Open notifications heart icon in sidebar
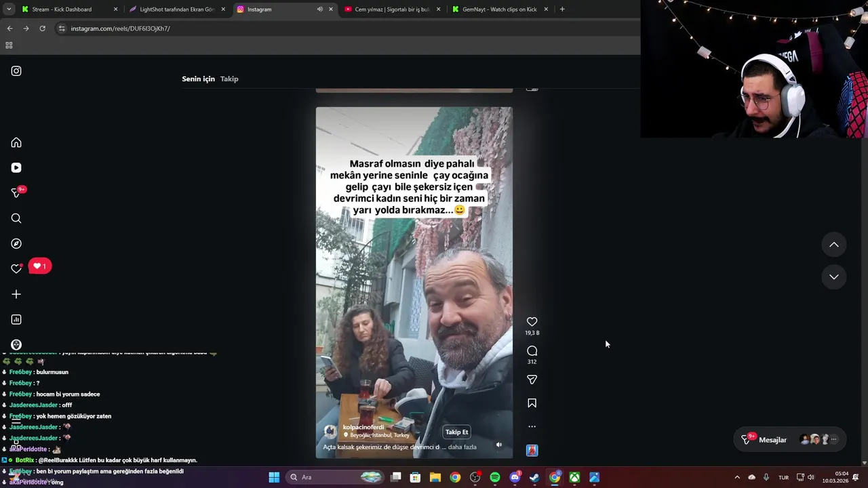The width and height of the screenshot is (868, 488). (16, 269)
